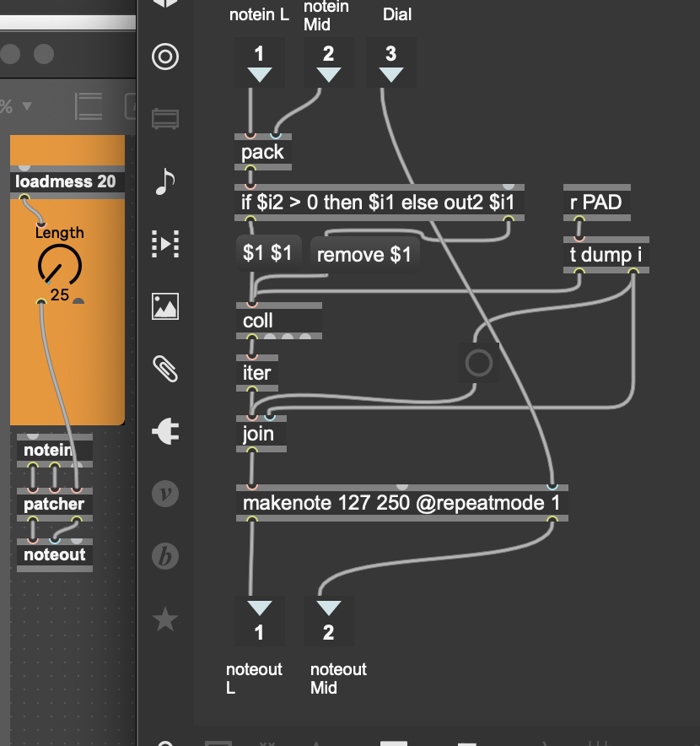Viewport: 700px width, 746px height.
Task: Click the 'noteout L' comment text
Action: point(254,678)
